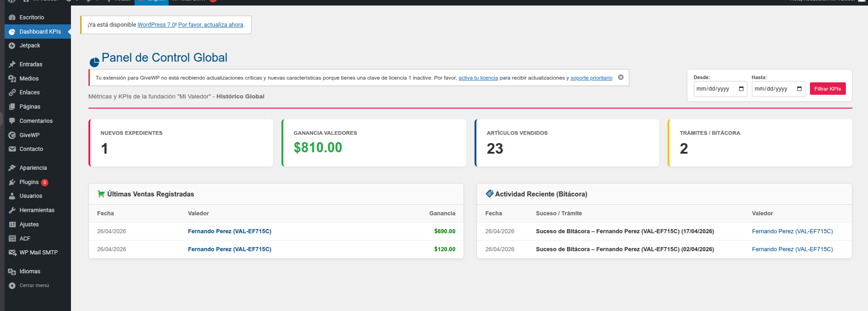Screen dimensions: 868x311
Task: Open calendar picker in Desde field
Action: [741, 89]
